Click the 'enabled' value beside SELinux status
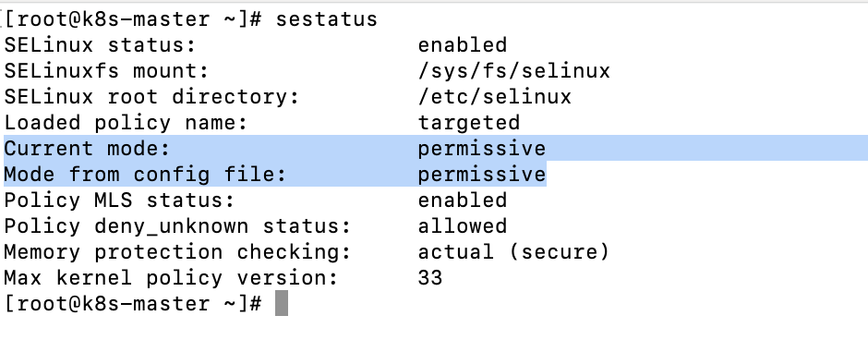 tap(463, 45)
